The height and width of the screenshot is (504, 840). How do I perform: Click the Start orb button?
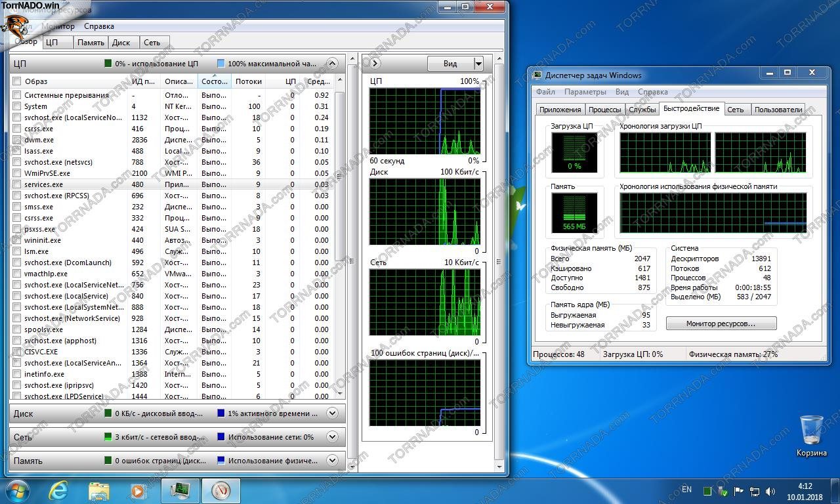17,490
